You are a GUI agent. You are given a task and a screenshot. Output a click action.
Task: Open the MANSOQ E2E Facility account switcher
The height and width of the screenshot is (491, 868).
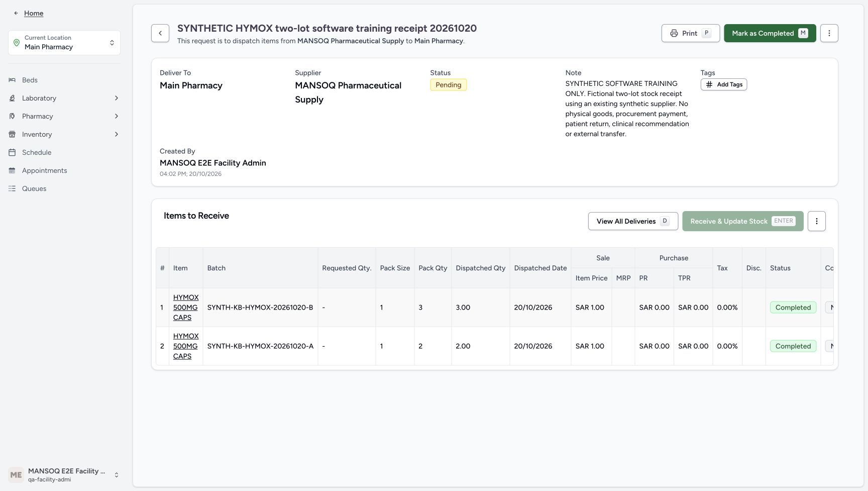pyautogui.click(x=64, y=475)
